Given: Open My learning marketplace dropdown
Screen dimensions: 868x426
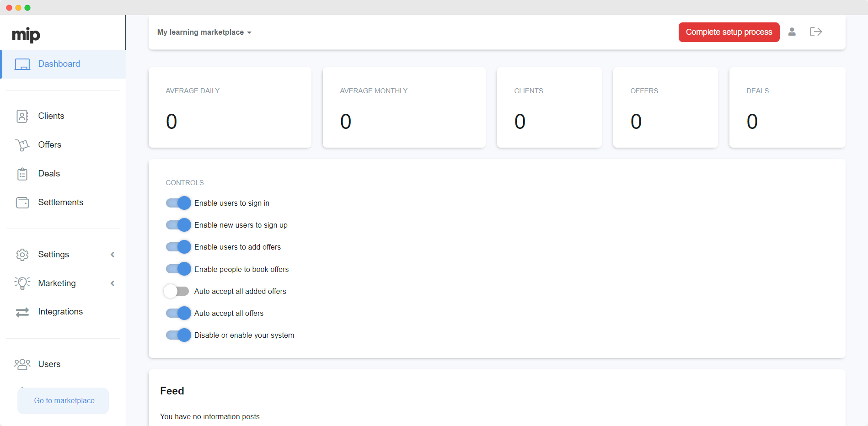Looking at the screenshot, I should (x=204, y=32).
